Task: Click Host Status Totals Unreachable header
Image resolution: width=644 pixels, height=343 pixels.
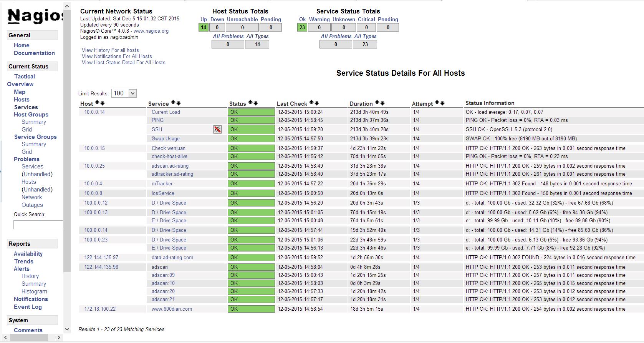Action: [242, 20]
